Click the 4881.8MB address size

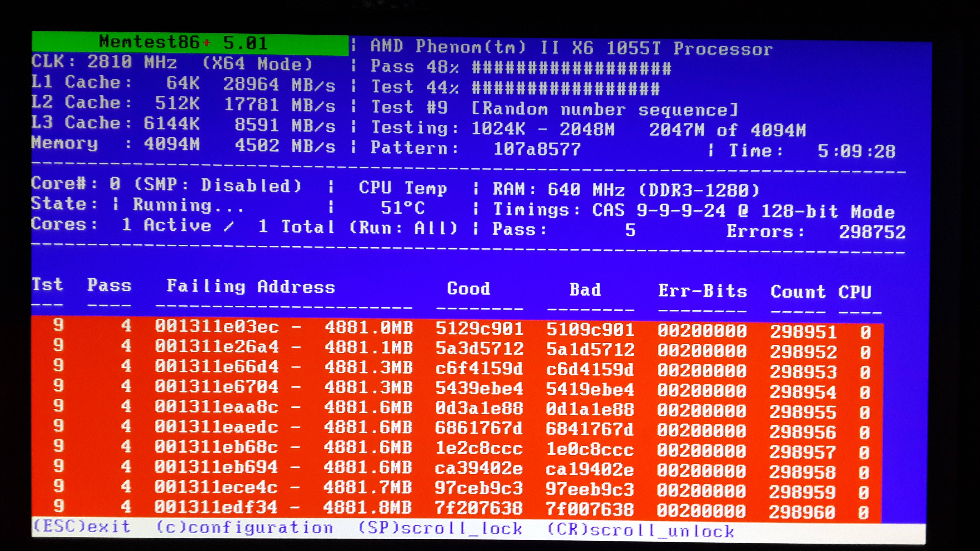click(x=367, y=508)
